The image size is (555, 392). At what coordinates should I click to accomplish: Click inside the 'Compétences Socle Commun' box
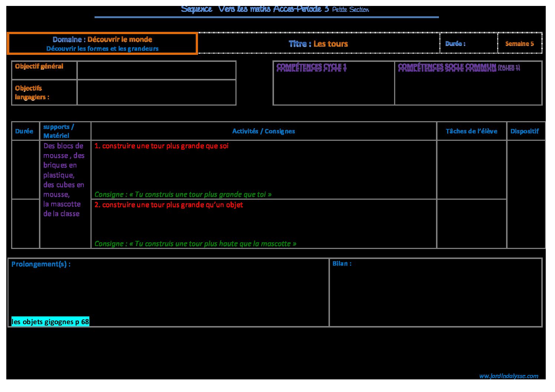468,87
